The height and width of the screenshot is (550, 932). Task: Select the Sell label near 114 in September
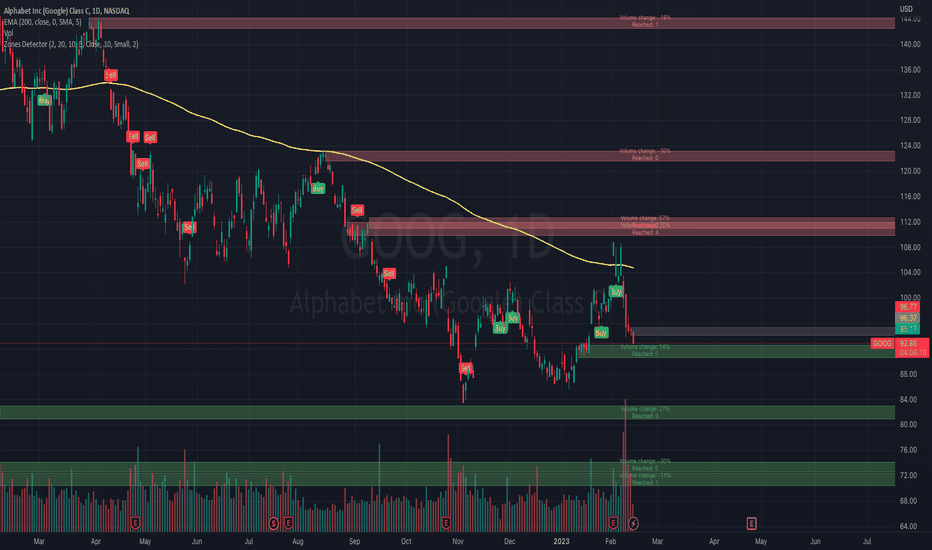click(357, 210)
